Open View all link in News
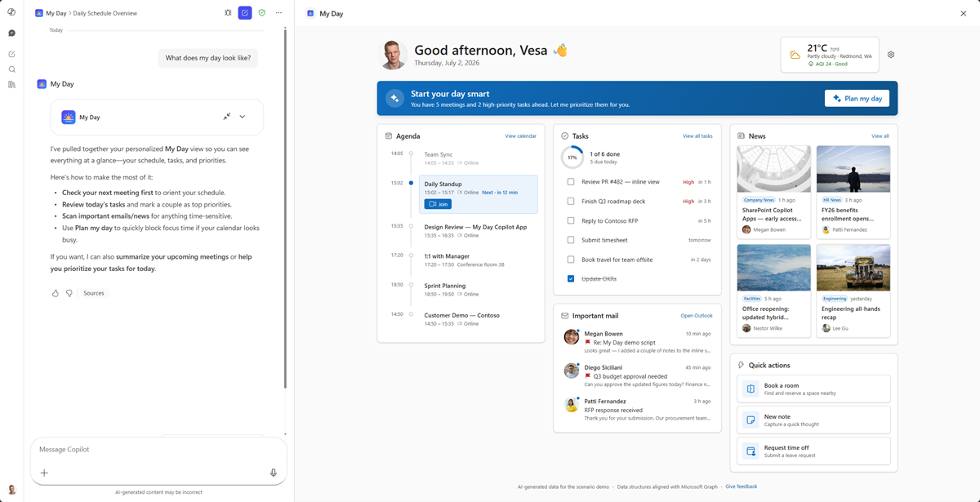This screenshot has height=502, width=980. click(x=880, y=136)
